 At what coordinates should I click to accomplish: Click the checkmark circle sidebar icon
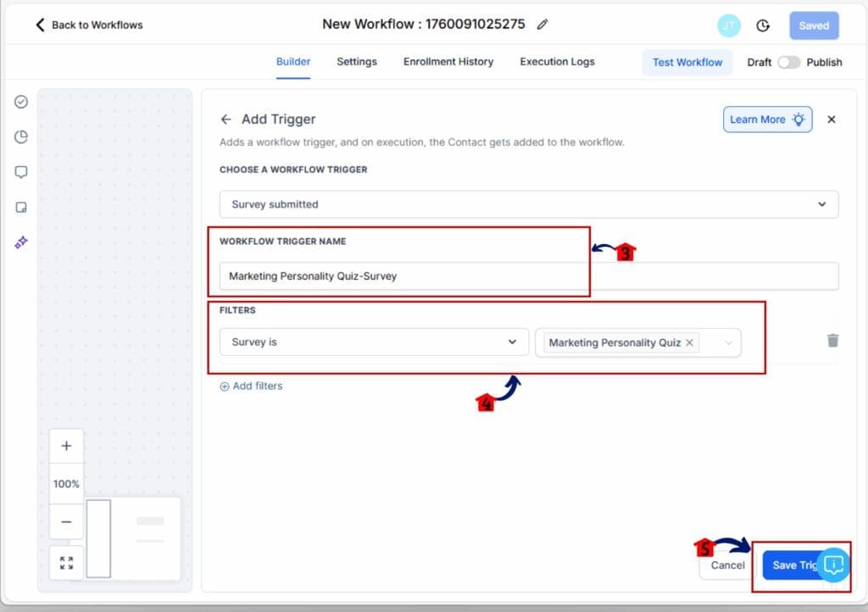pos(21,102)
